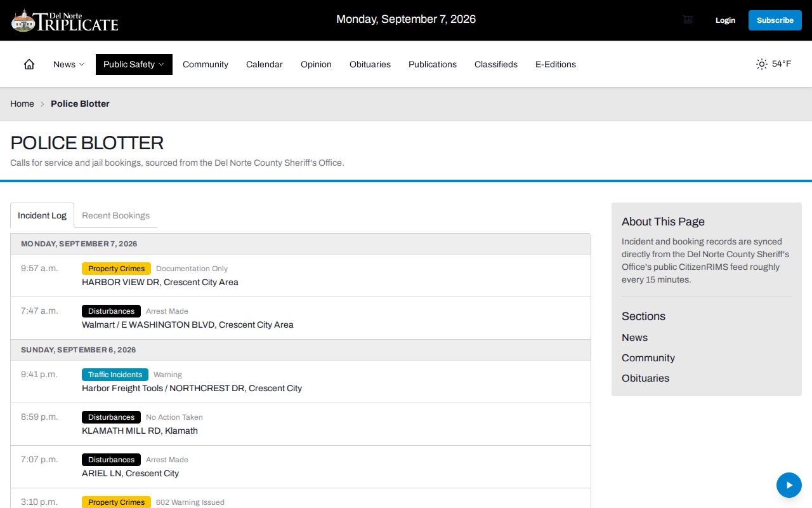This screenshot has width=812, height=508.
Task: Select the 9:57 a.m. Property Crimes tag
Action: 116,269
